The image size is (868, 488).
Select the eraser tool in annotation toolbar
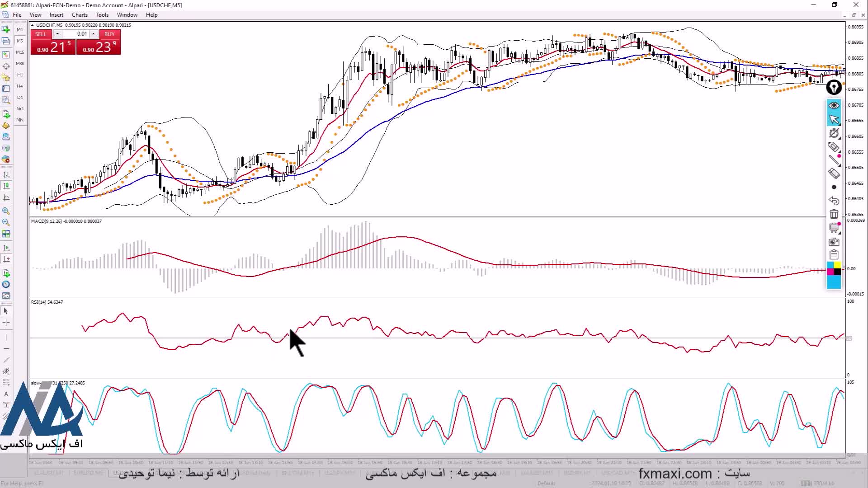click(x=834, y=174)
